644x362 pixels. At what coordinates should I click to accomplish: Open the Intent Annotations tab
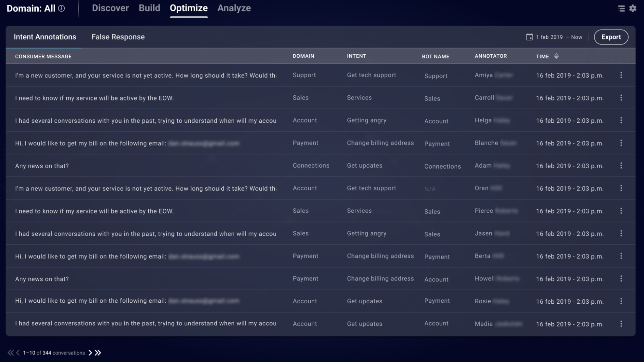click(45, 37)
